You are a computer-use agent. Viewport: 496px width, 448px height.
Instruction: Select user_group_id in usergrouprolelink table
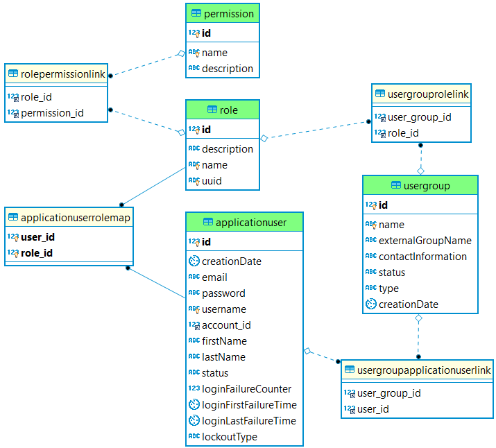421,117
